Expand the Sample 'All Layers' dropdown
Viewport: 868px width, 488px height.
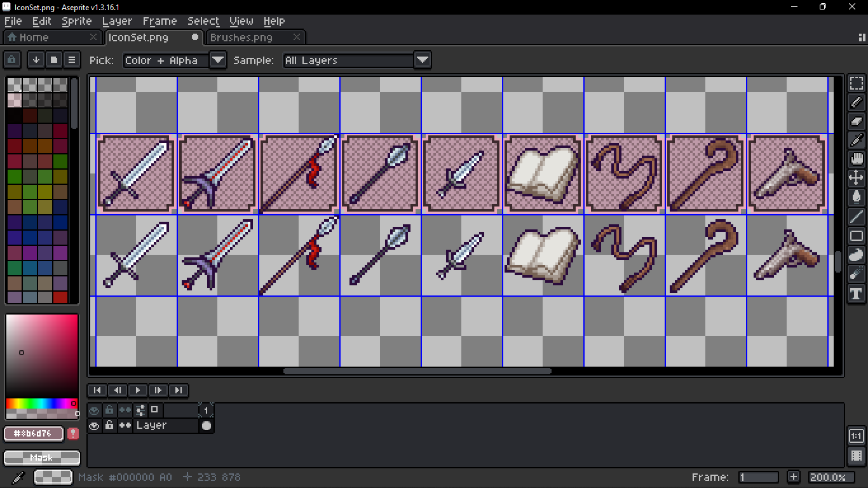click(422, 60)
